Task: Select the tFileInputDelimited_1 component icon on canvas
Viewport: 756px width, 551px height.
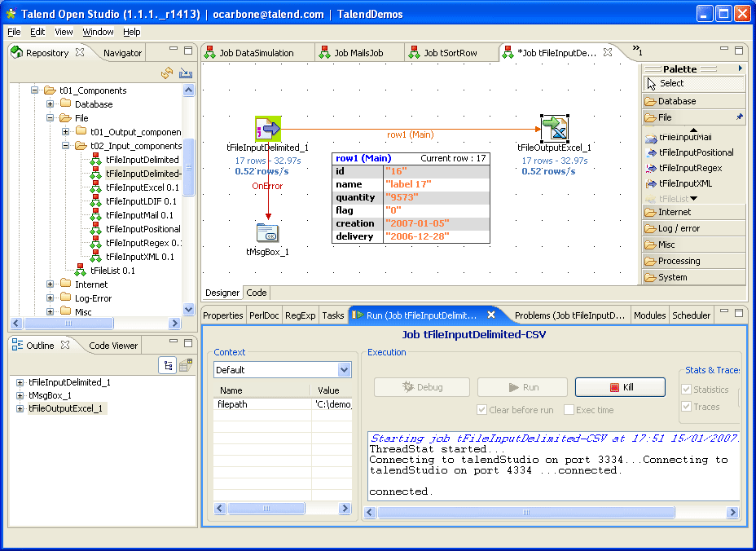Action: tap(268, 129)
